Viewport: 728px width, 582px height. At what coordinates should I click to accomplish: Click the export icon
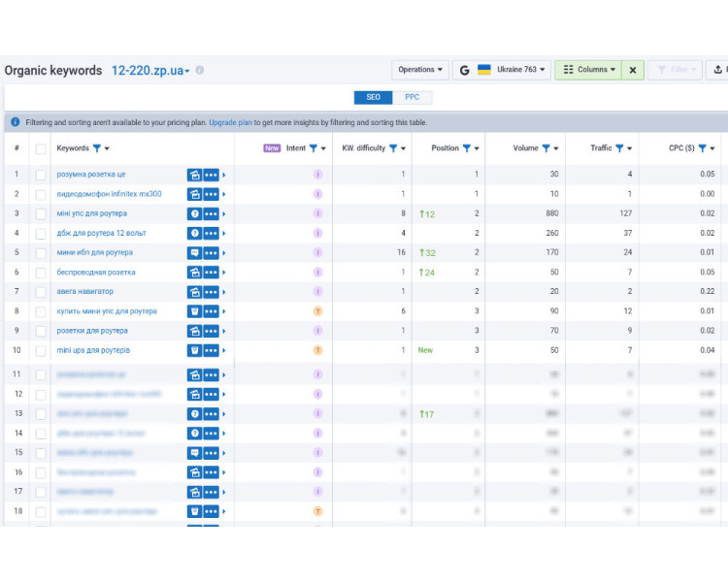point(717,70)
